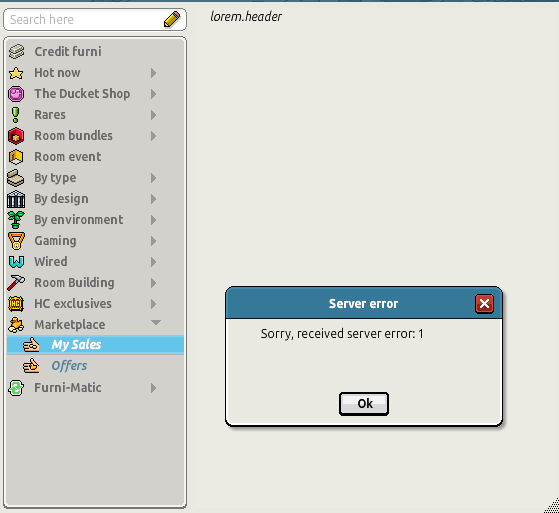Open the Room event category
559x513 pixels.
[95, 157]
